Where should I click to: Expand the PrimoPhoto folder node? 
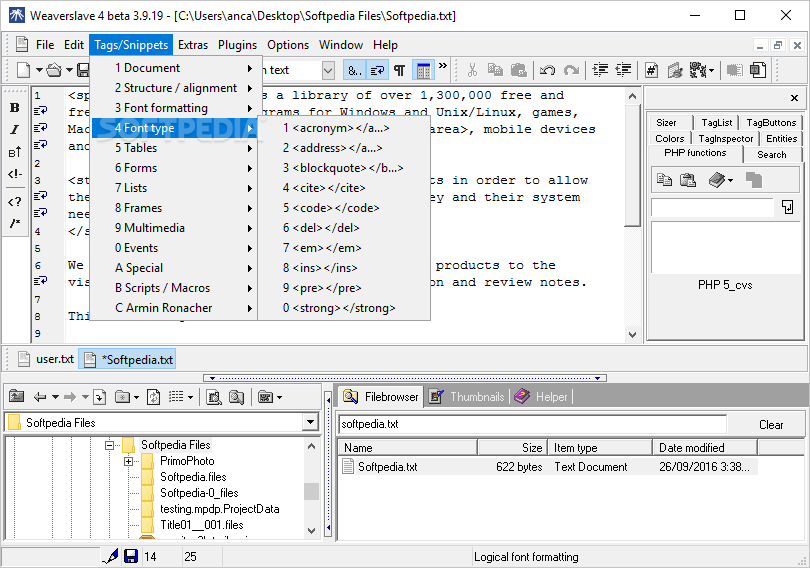pos(129,461)
